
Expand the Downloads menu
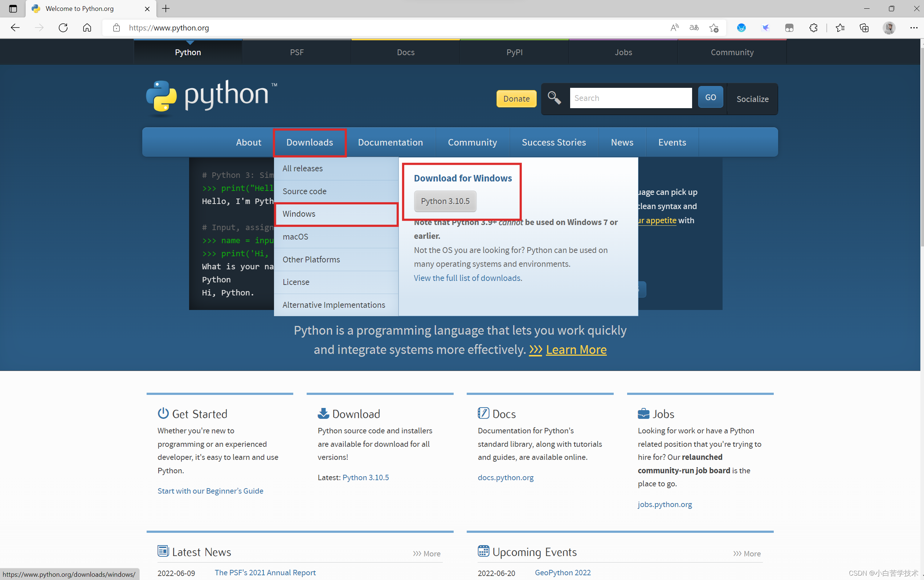point(309,142)
